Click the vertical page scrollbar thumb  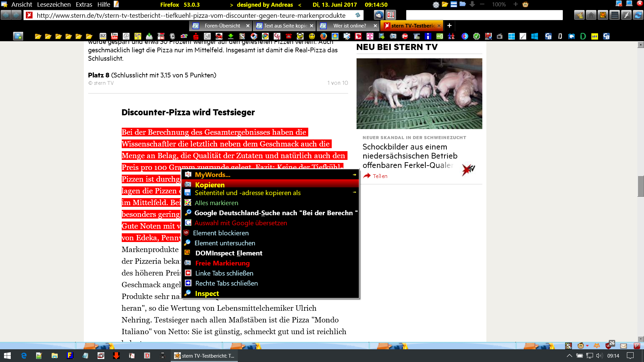tap(641, 186)
